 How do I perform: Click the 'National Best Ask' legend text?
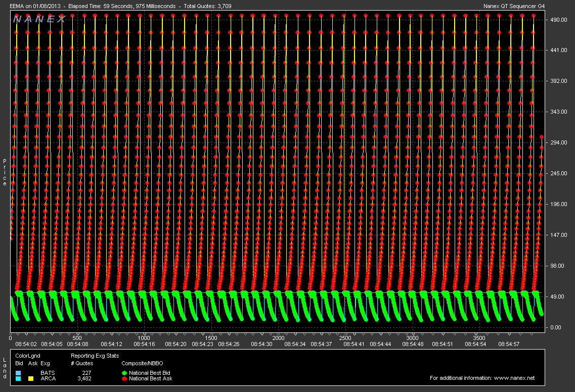click(150, 378)
